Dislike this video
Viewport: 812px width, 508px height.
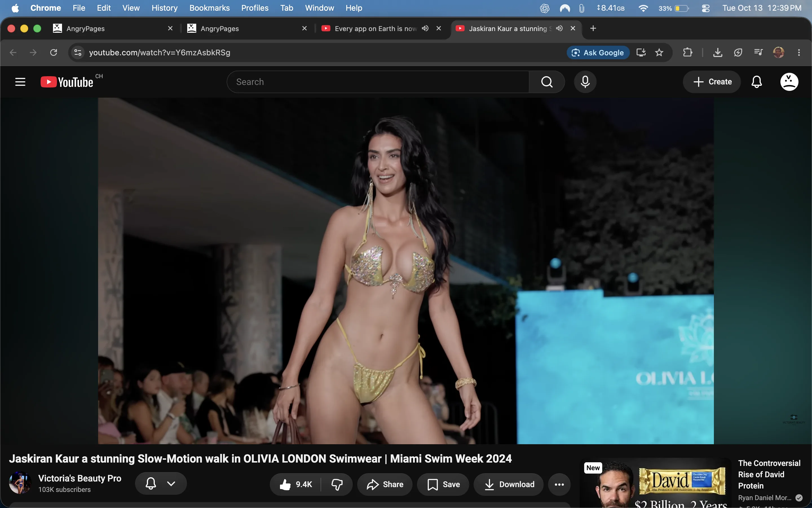[337, 484]
